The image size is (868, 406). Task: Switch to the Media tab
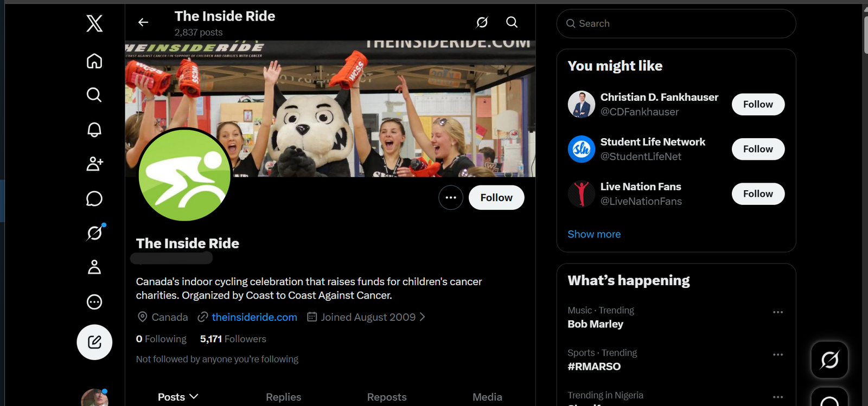click(487, 397)
